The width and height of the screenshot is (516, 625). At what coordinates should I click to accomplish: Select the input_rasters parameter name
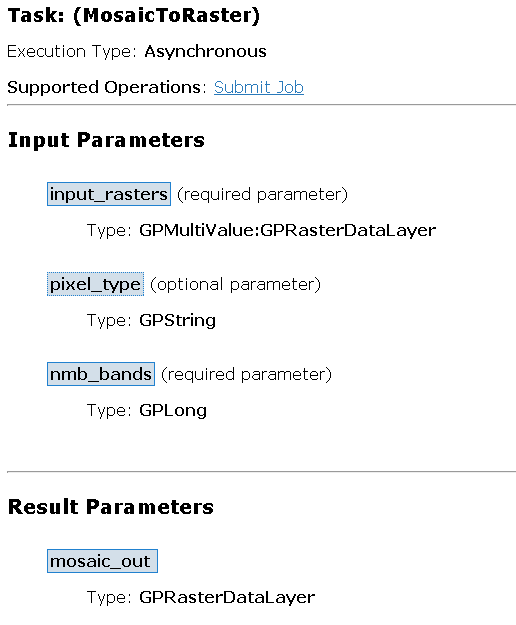click(x=109, y=194)
